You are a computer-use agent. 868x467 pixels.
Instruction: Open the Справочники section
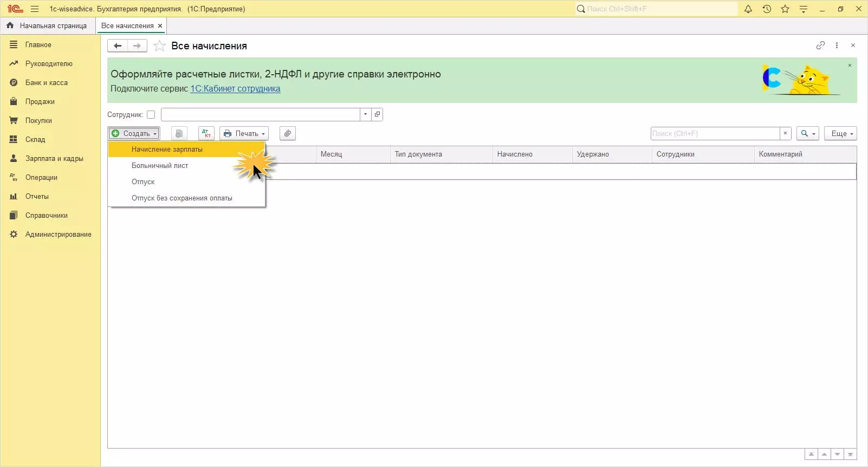pos(46,215)
